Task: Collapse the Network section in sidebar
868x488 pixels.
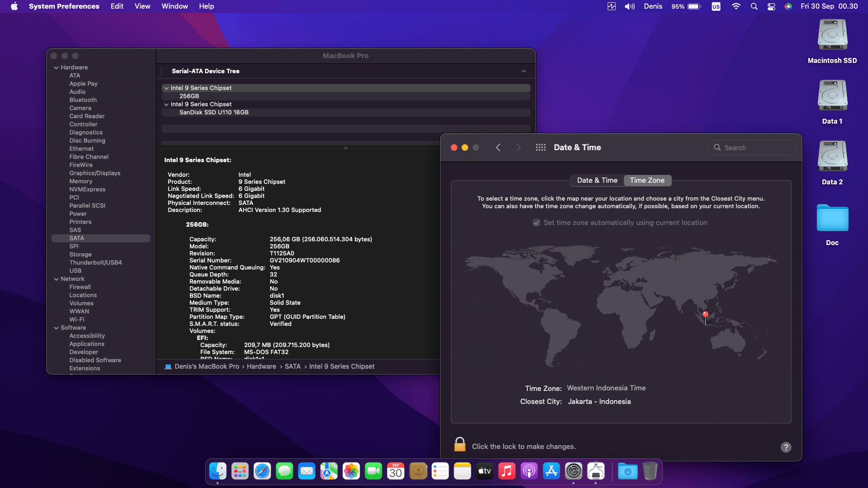Action: tap(56, 279)
